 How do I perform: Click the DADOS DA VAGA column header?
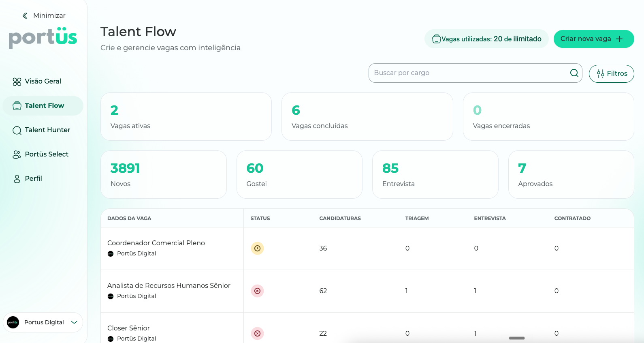pos(129,219)
